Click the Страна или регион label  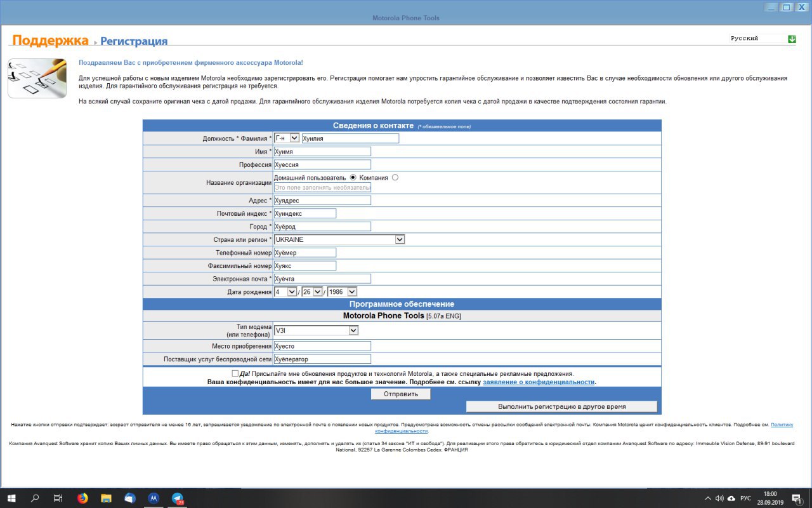(x=242, y=240)
